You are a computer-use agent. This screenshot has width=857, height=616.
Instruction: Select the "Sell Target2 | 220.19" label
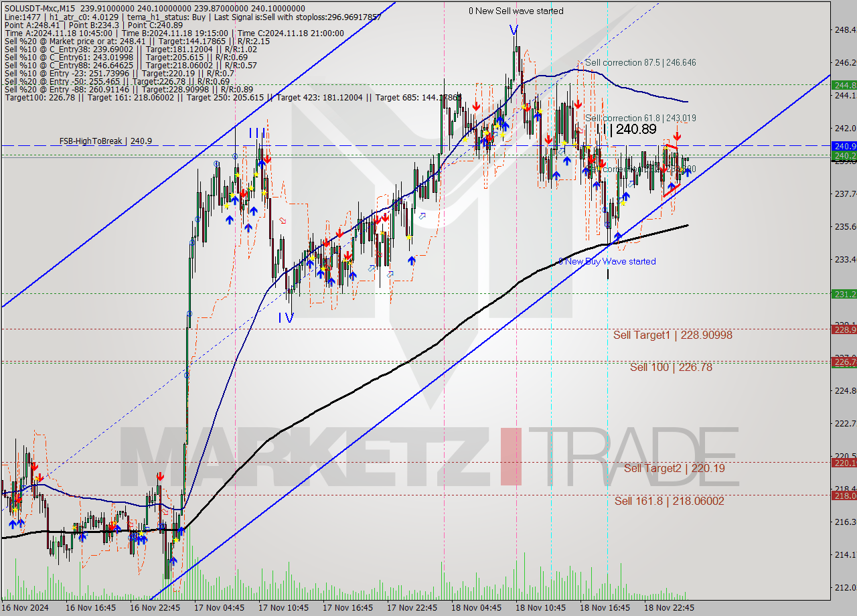[x=674, y=468]
